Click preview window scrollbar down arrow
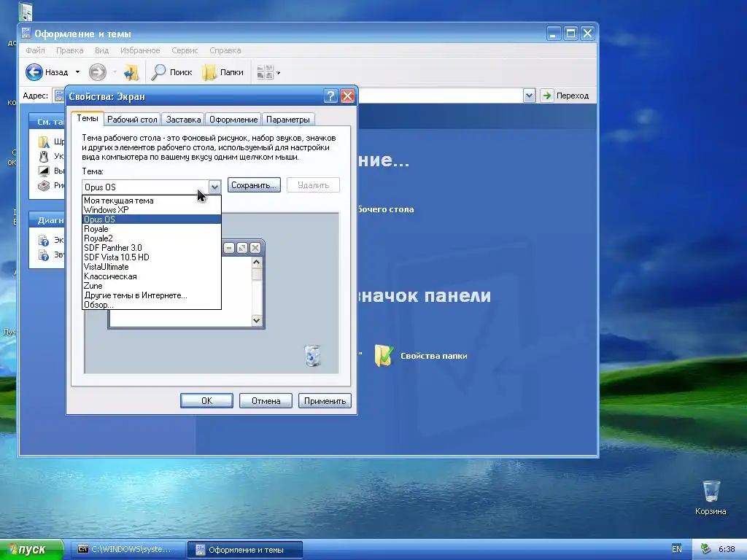The height and width of the screenshot is (560, 747). pyautogui.click(x=257, y=321)
